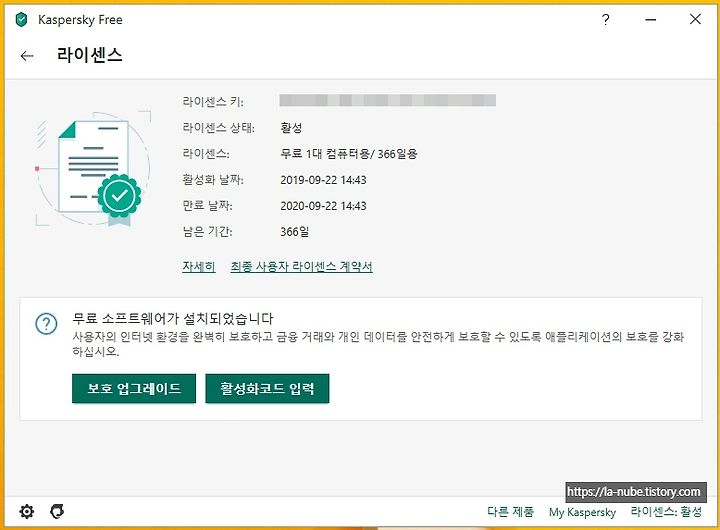This screenshot has width=720, height=530.
Task: Click the 라이센스 page heading
Action: (90, 55)
